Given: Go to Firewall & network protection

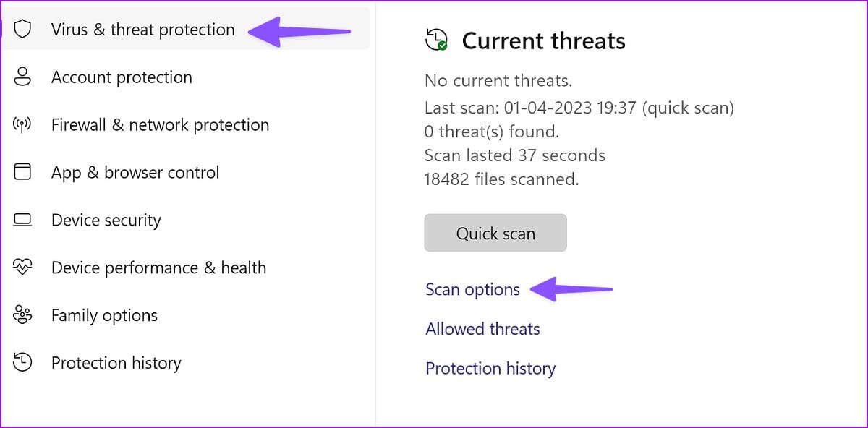Looking at the screenshot, I should coord(185,125).
